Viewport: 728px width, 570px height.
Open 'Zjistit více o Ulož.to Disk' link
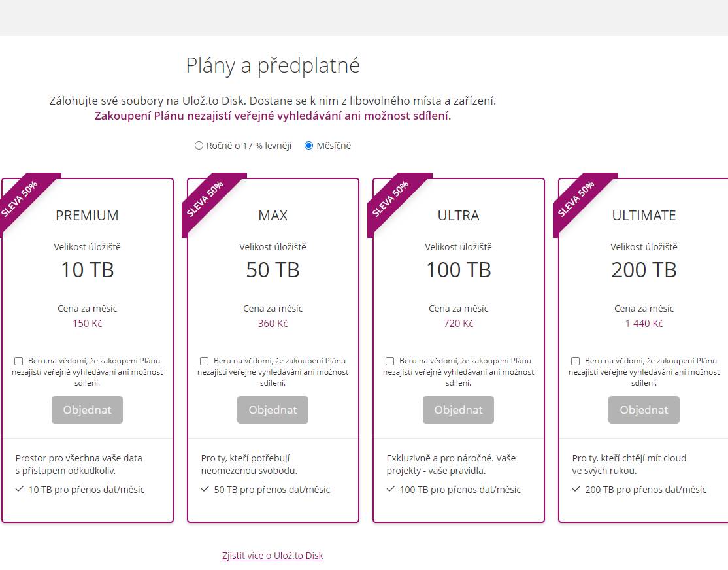point(273,556)
